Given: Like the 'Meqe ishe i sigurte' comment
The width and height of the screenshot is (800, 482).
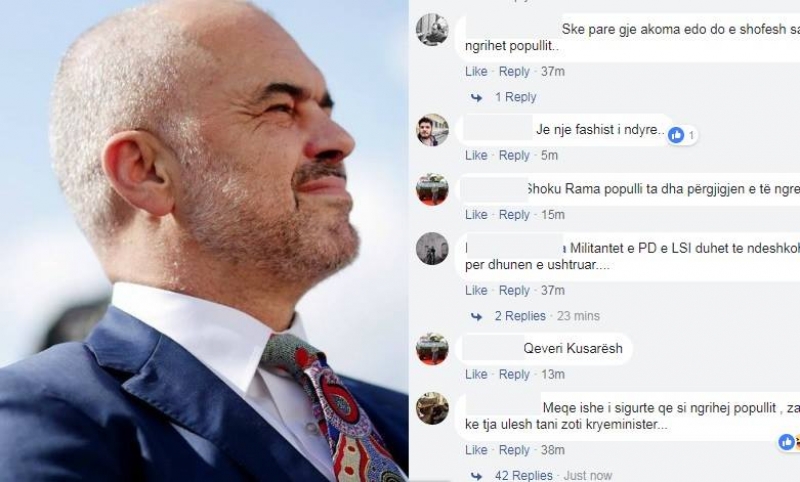Looking at the screenshot, I should pyautogui.click(x=476, y=450).
